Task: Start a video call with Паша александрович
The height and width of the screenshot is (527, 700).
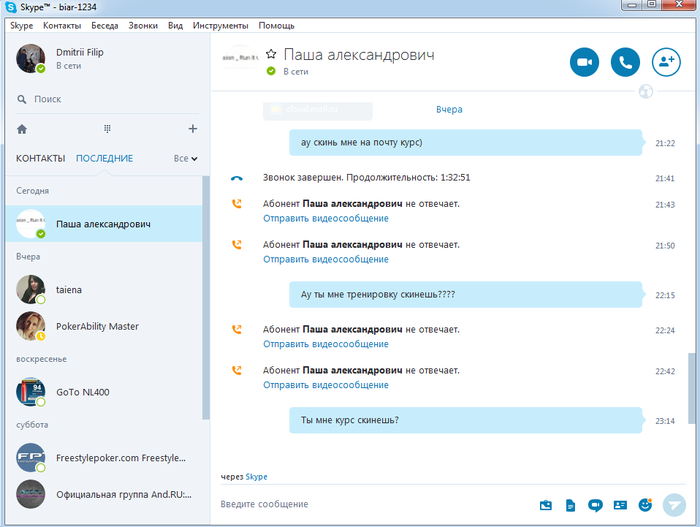Action: click(584, 62)
